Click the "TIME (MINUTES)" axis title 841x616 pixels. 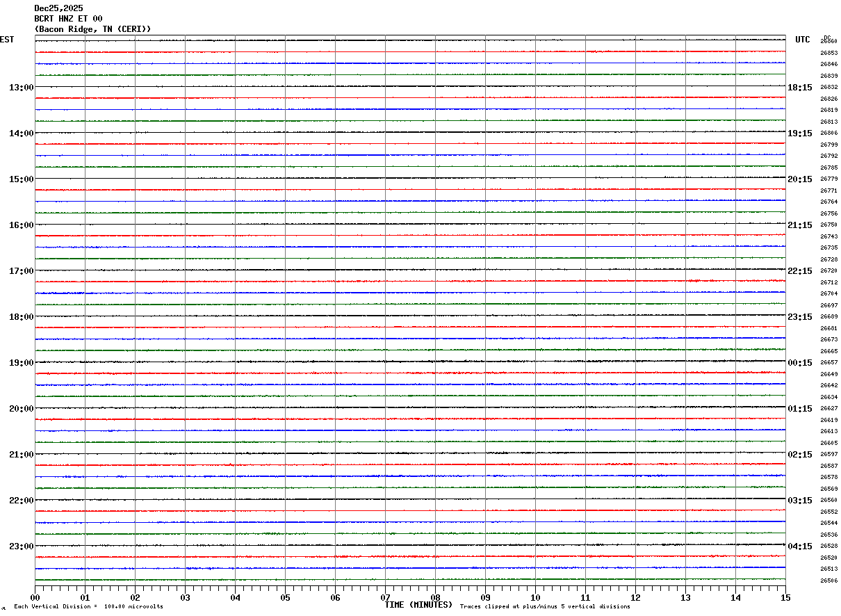418,605
